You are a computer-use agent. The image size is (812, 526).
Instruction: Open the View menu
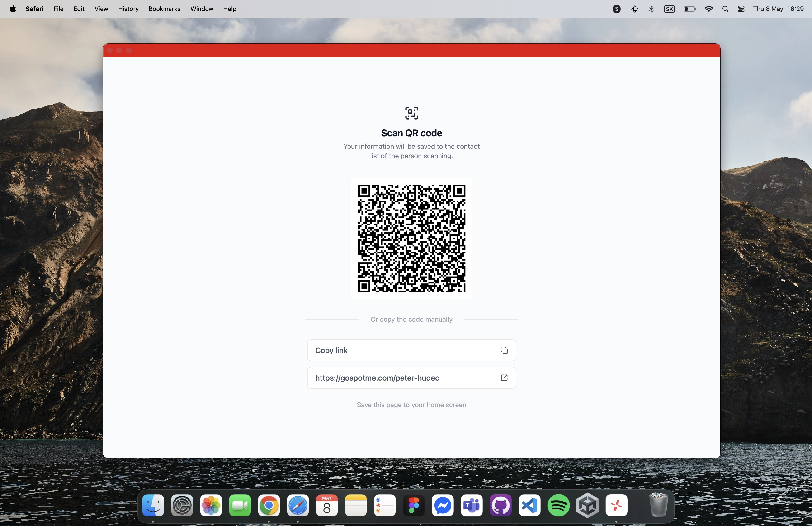coord(101,9)
